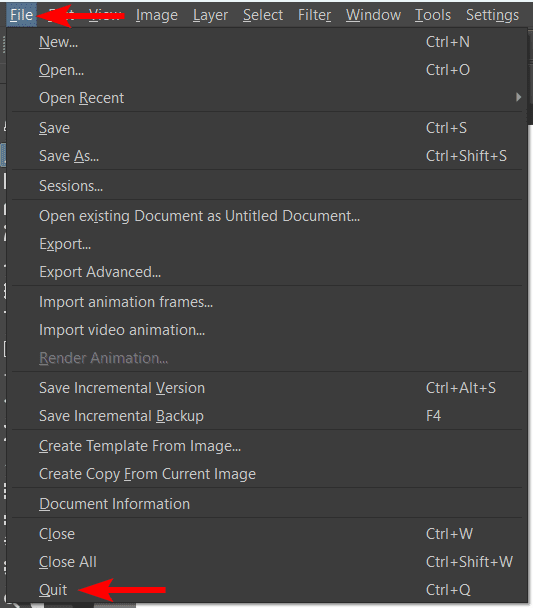Open Document Information
The height and width of the screenshot is (608, 533).
pyautogui.click(x=267, y=504)
